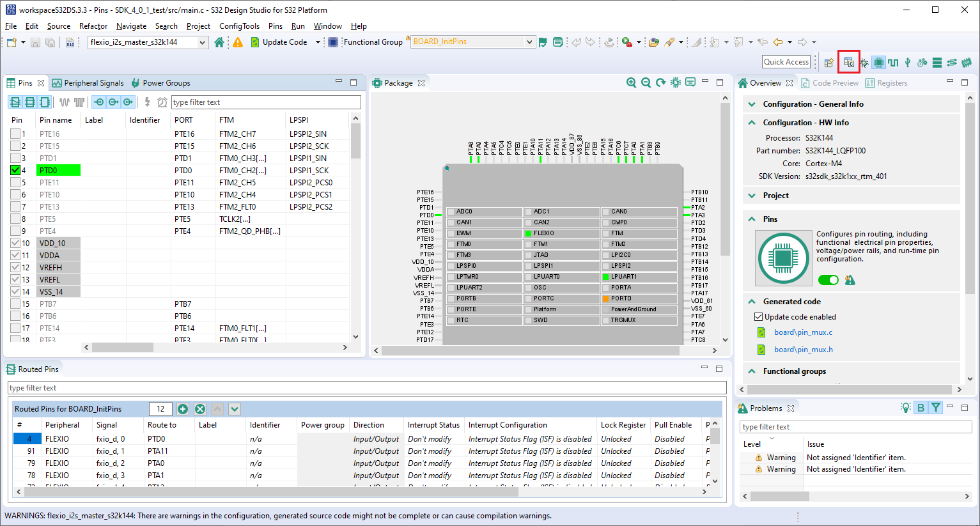Open the Clocks tool icon in the toolbar
This screenshot has height=526, width=980.
(894, 62)
